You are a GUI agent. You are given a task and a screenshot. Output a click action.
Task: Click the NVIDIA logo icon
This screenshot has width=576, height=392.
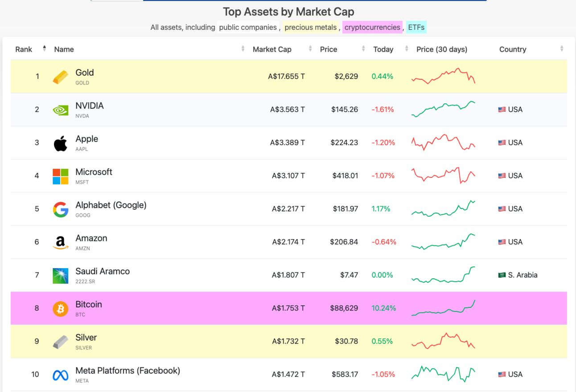coord(60,109)
